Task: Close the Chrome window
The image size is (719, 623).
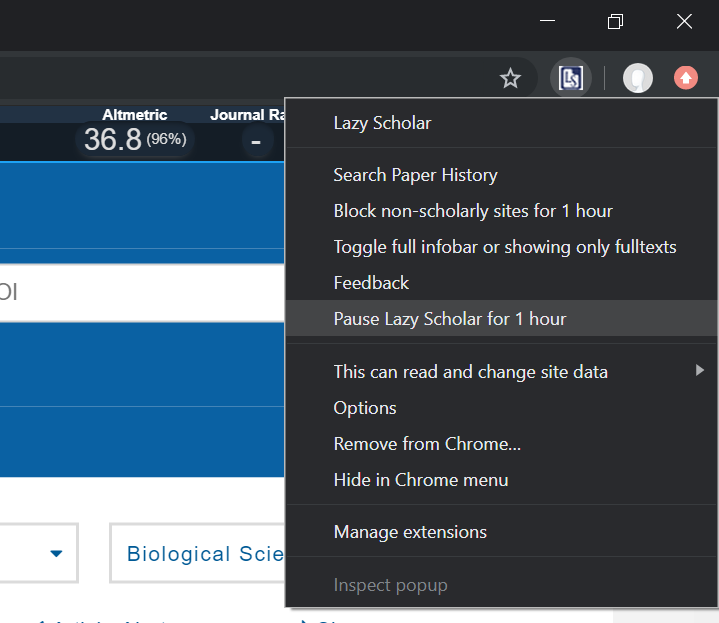Action: (684, 21)
